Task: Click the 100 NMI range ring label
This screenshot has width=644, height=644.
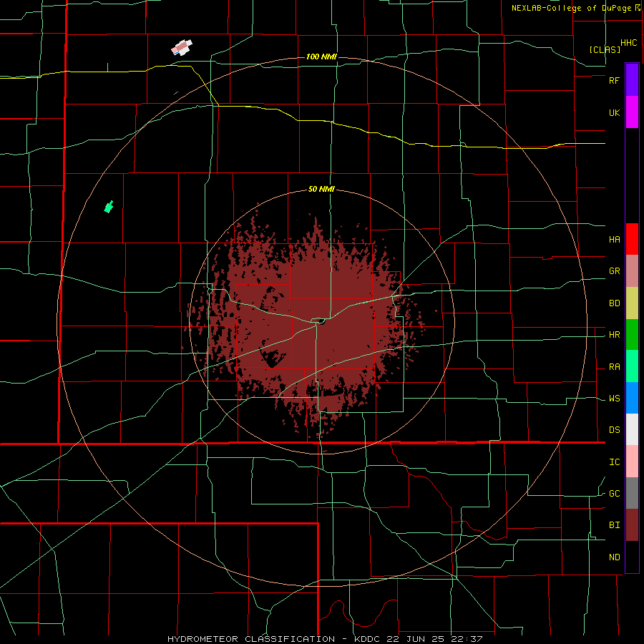Action: click(321, 57)
